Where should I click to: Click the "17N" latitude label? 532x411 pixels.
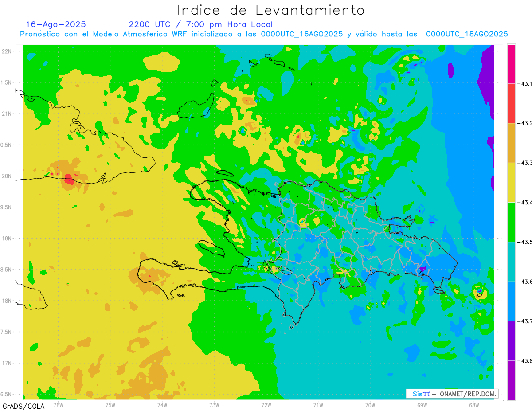(x=8, y=363)
